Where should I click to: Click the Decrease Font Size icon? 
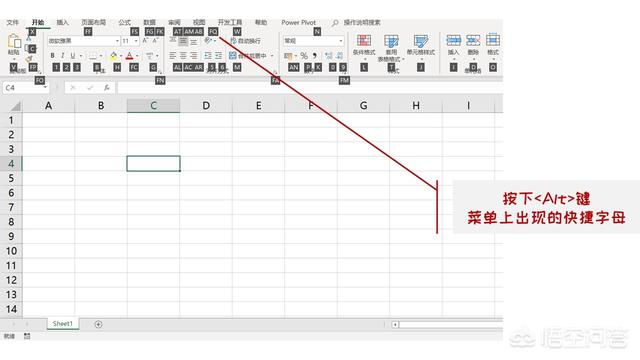(156, 41)
